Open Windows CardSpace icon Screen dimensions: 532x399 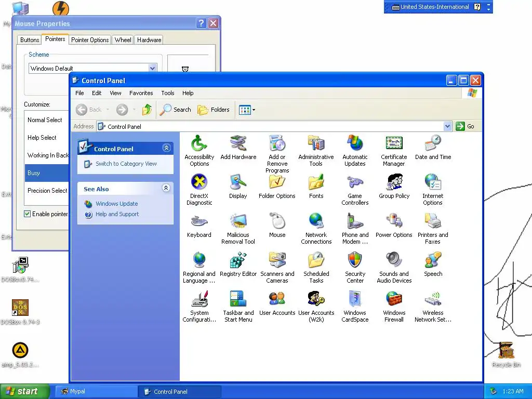coord(355,307)
